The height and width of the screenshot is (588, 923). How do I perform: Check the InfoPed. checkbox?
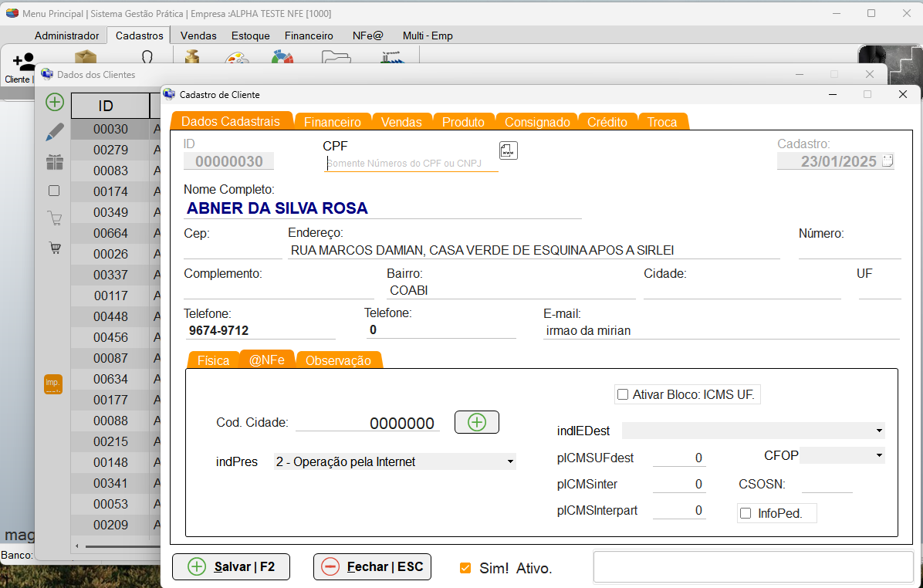tap(745, 513)
